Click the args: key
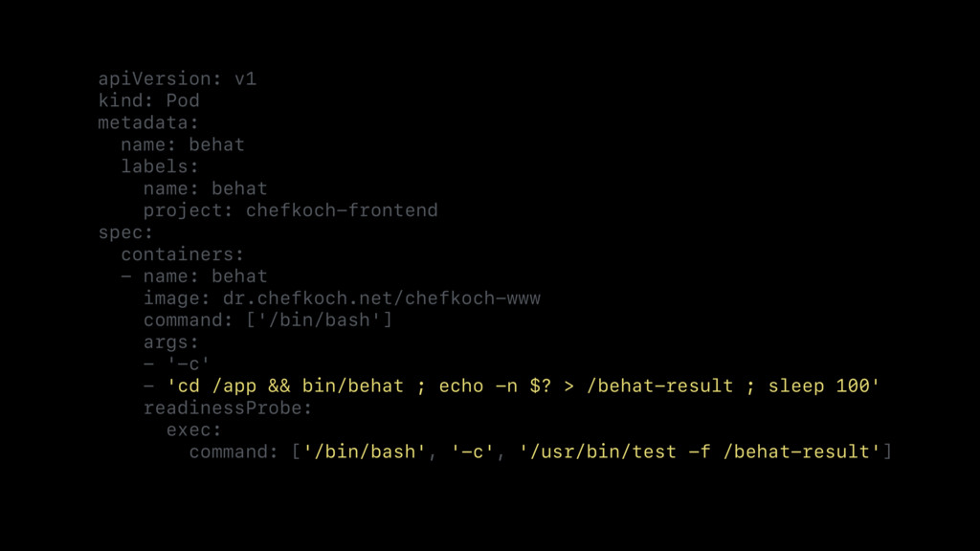 170,342
